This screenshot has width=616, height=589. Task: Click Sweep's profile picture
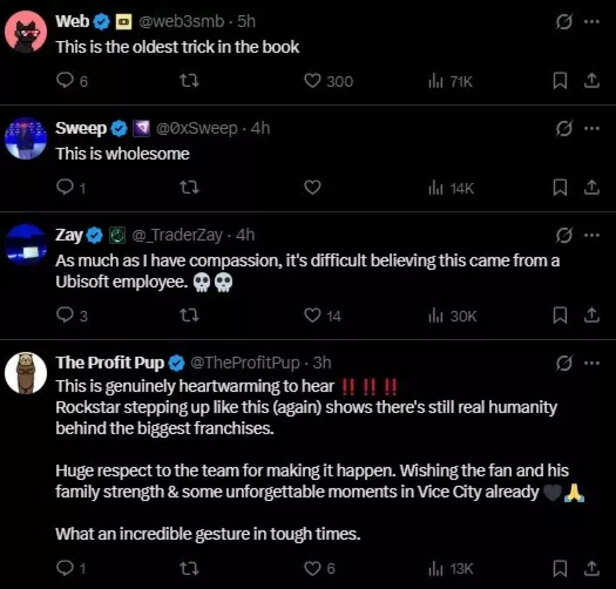click(x=25, y=139)
